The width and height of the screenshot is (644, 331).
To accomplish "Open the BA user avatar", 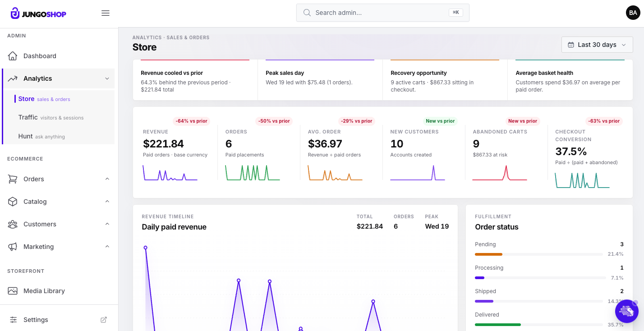I will point(633,13).
